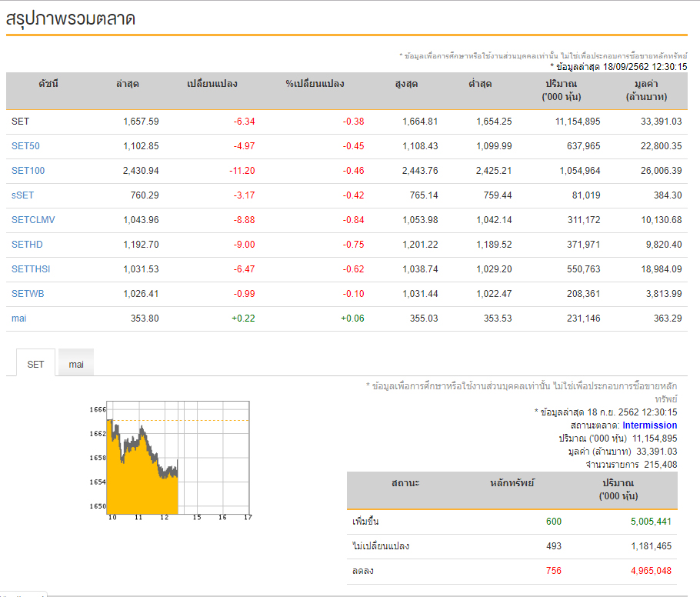Click the สูงสุด column header
This screenshot has height=597, width=700.
(406, 84)
